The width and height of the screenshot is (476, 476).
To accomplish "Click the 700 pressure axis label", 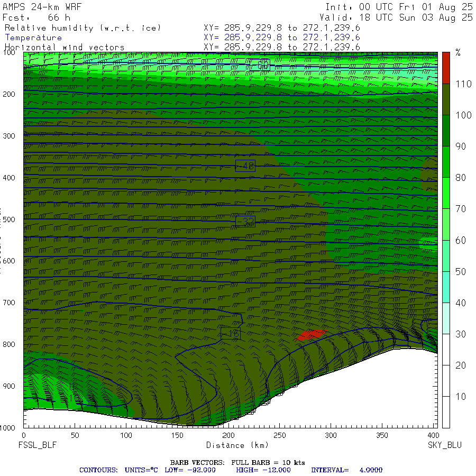I will [x=9, y=303].
